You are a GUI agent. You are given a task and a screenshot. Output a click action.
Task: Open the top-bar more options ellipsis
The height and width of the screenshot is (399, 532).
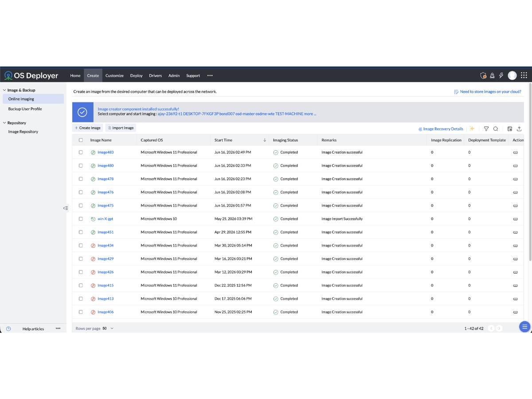[x=210, y=75]
